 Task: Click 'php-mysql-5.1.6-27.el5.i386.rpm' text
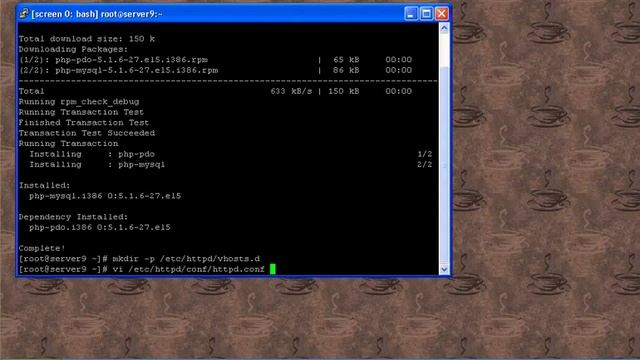137,70
